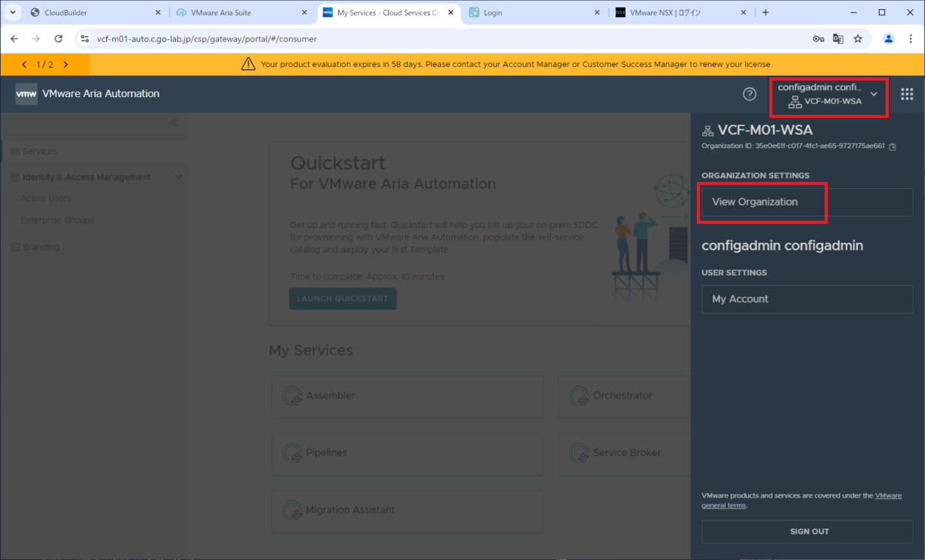Viewport: 925px width, 560px height.
Task: Click VMware Aria Automation header title
Action: (x=101, y=94)
